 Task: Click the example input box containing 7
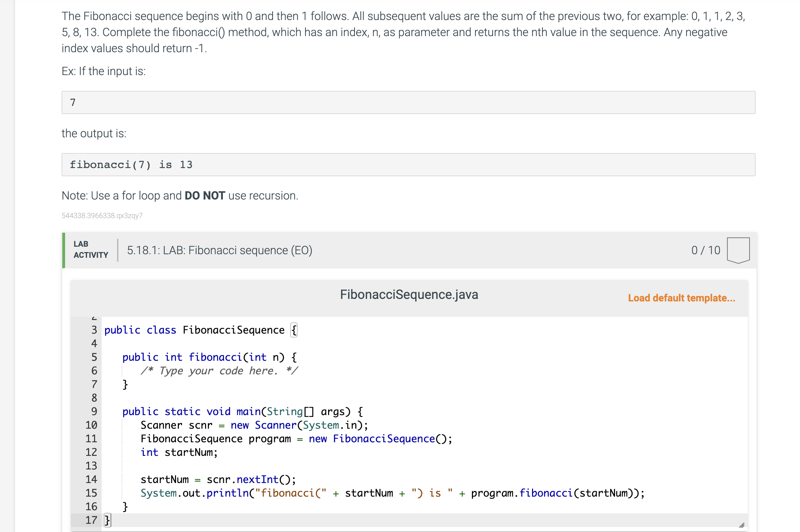point(408,102)
